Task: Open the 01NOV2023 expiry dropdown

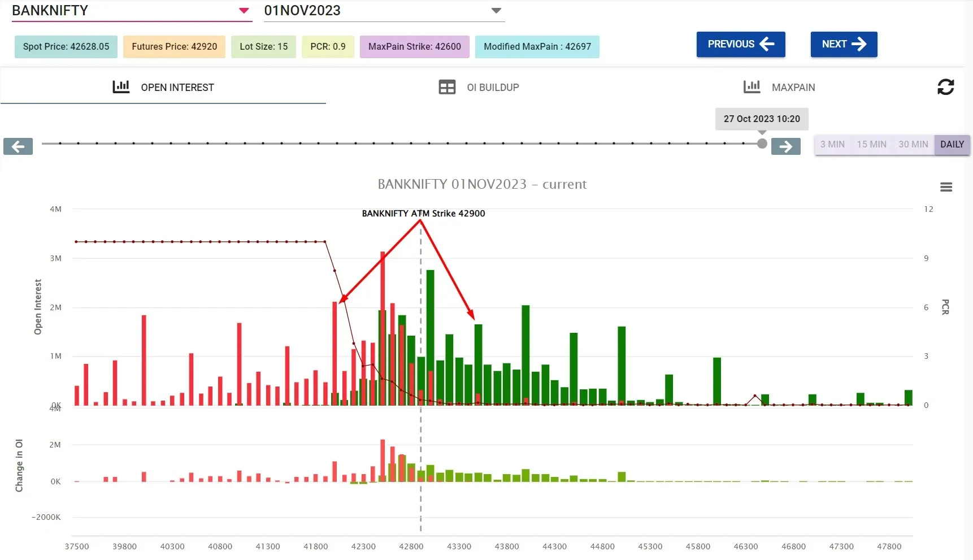Action: click(x=384, y=11)
